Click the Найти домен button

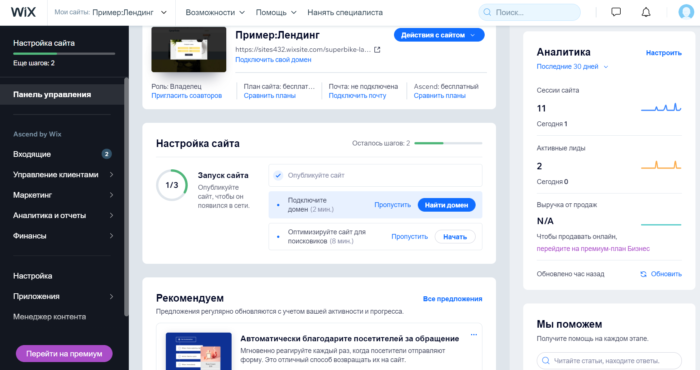pos(446,205)
